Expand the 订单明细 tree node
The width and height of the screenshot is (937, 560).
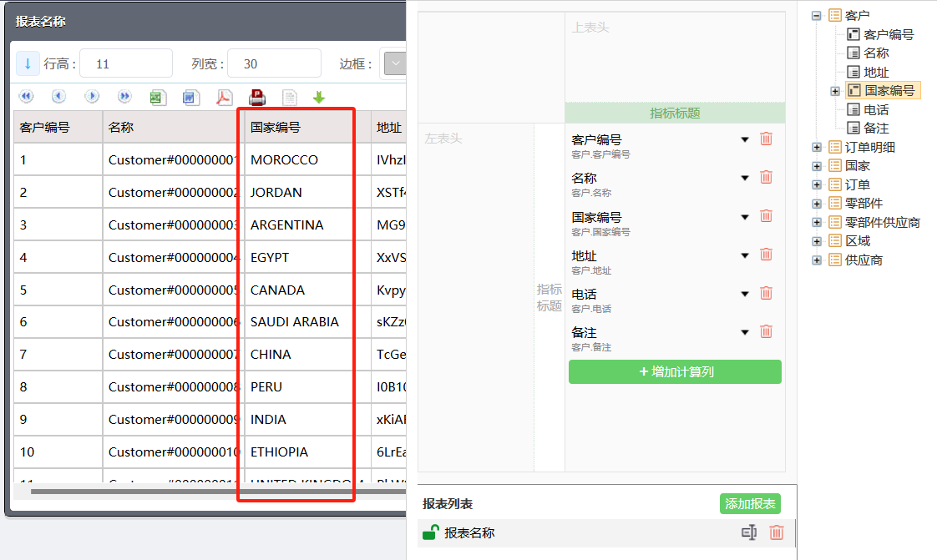click(x=816, y=148)
